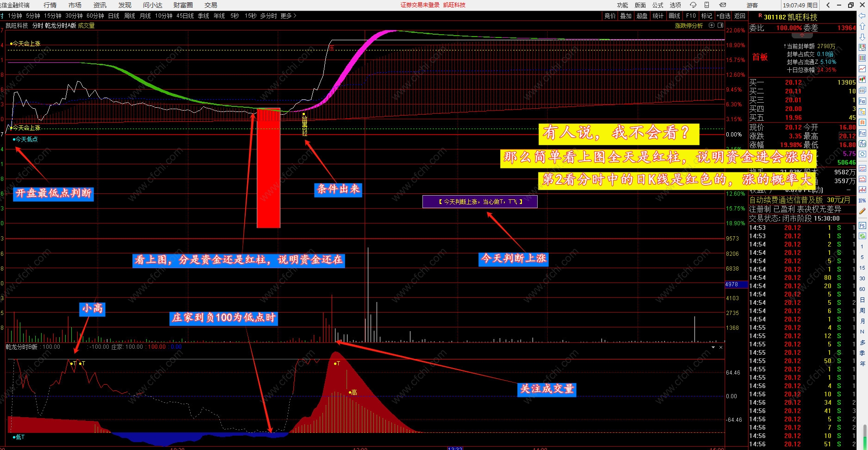Close the 乾龙分时B版 indicator panel
The image size is (868, 450).
(x=720, y=347)
